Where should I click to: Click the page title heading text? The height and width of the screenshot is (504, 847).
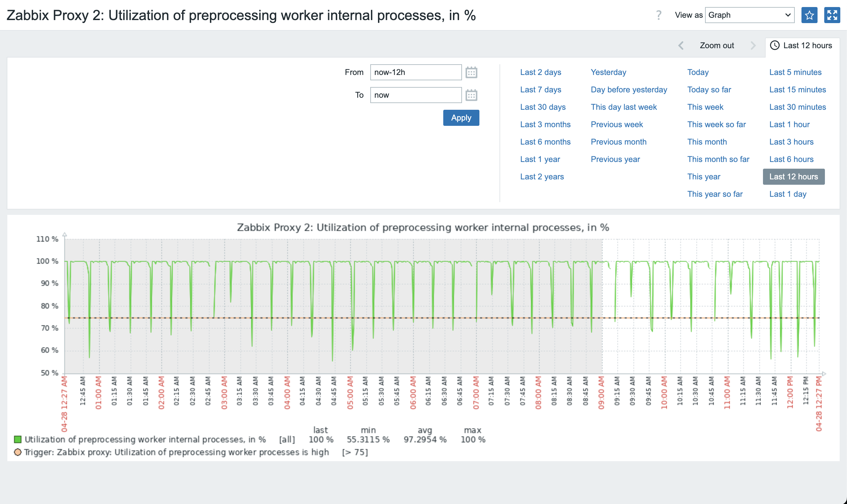click(241, 15)
